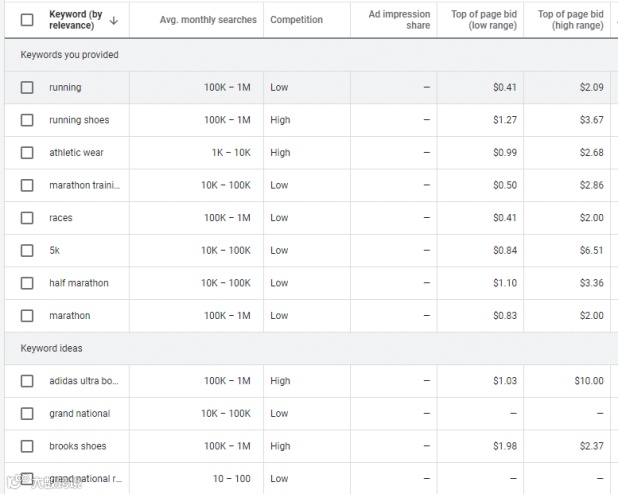Click the sort arrow beside Keyword (by relevance)

tap(113, 20)
